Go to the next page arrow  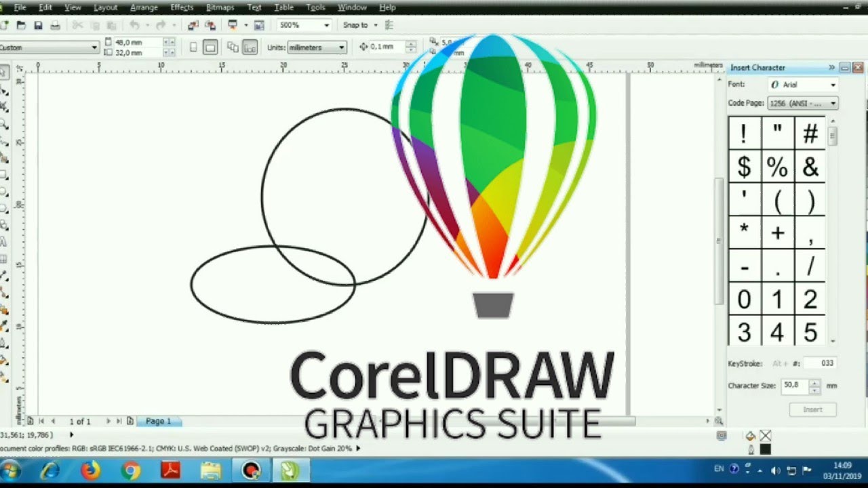pyautogui.click(x=108, y=421)
